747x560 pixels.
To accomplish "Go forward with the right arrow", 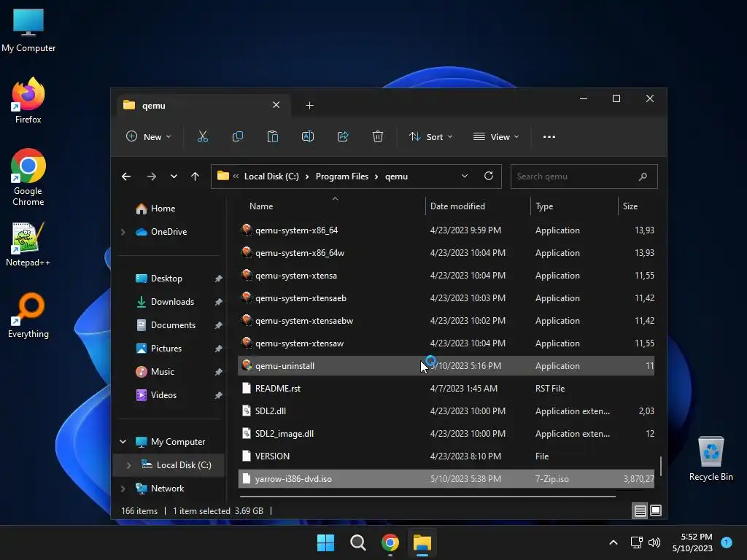I will coord(152,176).
